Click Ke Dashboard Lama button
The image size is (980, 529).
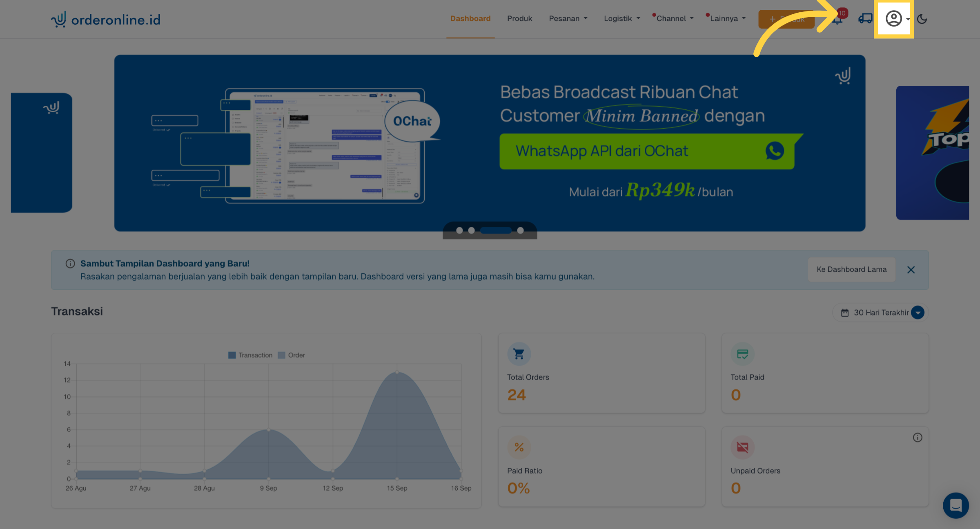[851, 269]
